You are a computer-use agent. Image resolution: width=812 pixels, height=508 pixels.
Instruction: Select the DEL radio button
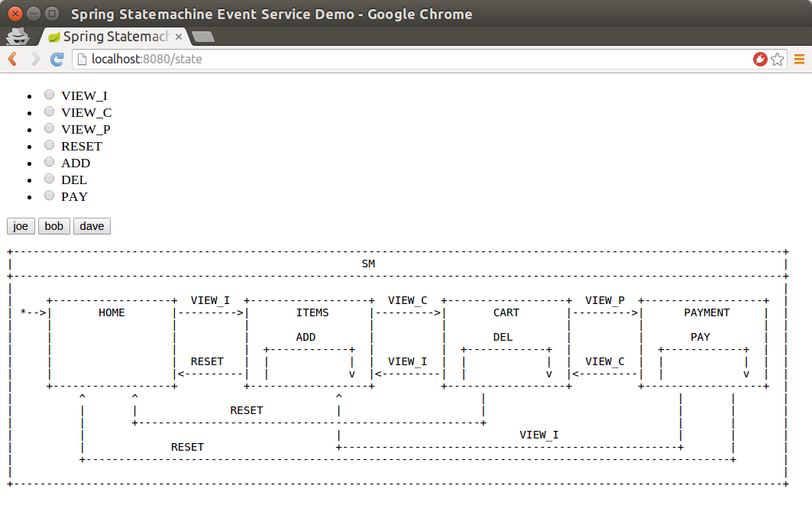[x=49, y=179]
